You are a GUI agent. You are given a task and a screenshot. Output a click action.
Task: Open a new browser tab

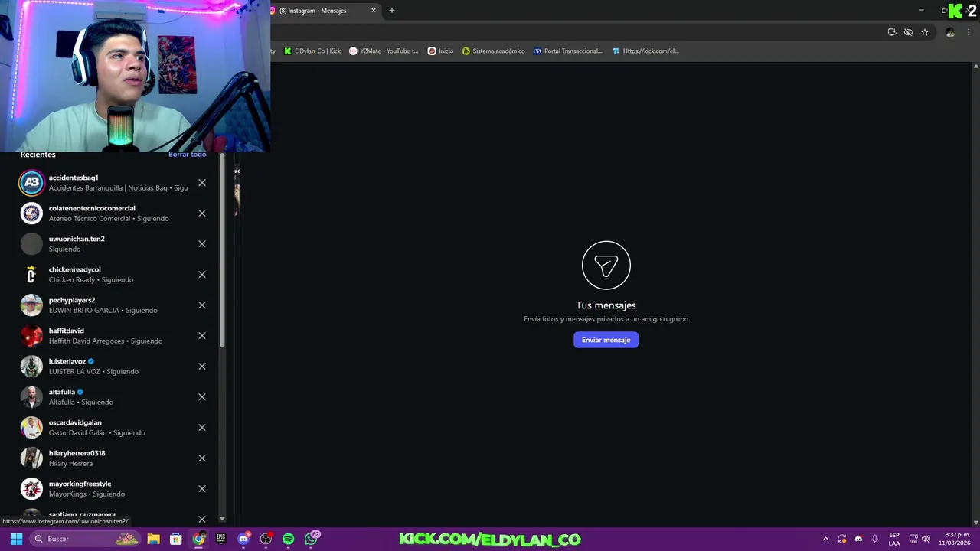coord(392,11)
